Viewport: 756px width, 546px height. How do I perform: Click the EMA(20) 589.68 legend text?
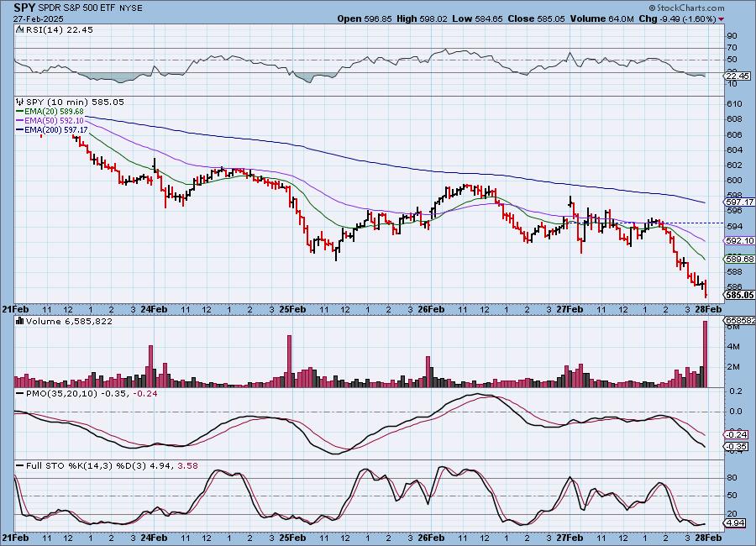coord(54,112)
